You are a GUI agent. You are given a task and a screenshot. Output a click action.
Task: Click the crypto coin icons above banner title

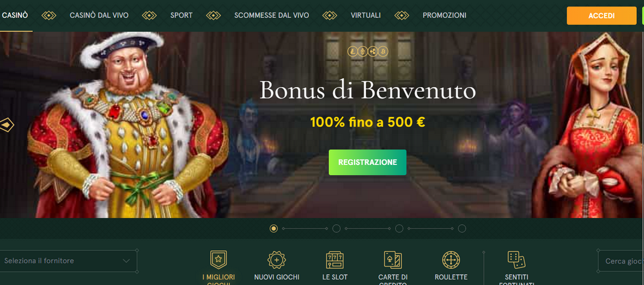[x=368, y=51]
